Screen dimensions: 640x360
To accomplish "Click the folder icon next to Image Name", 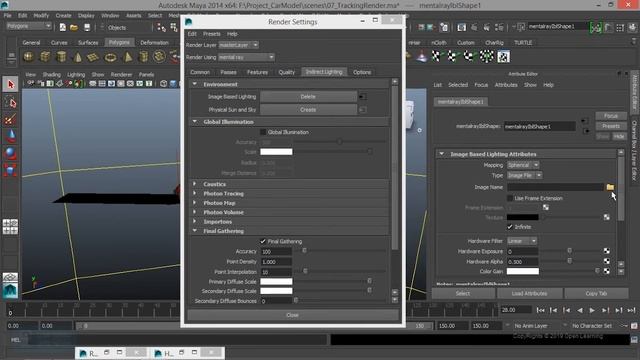I will [610, 187].
